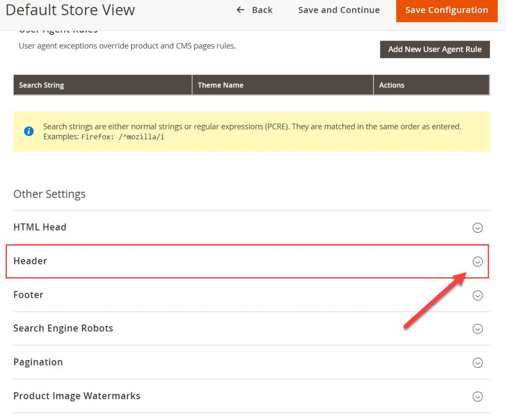Select the Search String column header

(x=42, y=84)
